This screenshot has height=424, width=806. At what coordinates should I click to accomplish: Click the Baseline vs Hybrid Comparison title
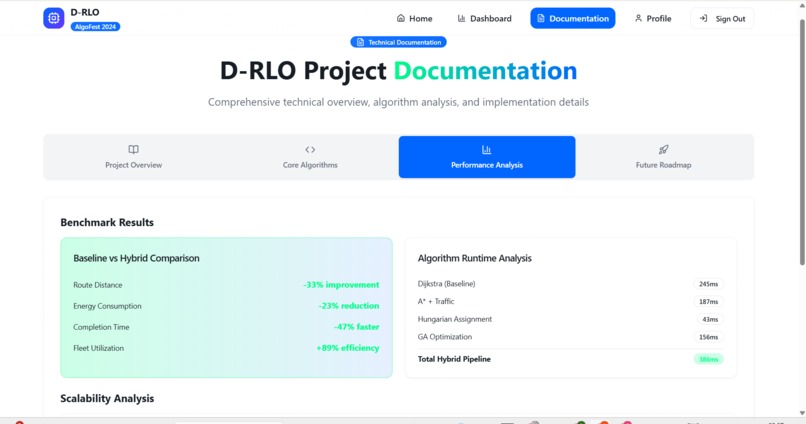click(136, 258)
